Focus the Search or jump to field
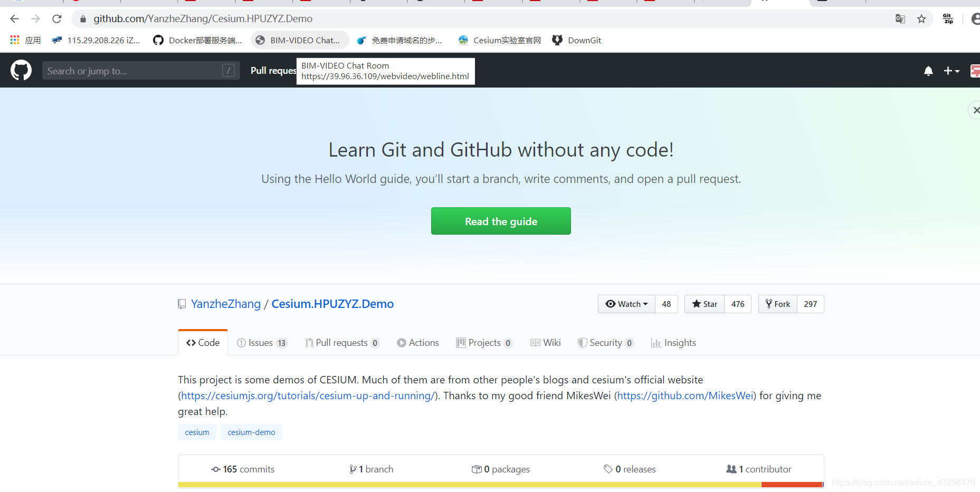 point(141,71)
